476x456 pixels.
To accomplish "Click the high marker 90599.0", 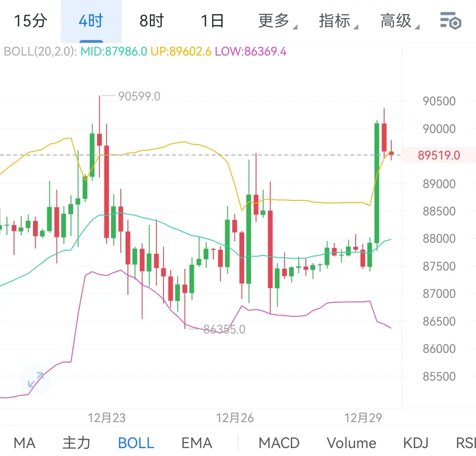I will (x=139, y=96).
